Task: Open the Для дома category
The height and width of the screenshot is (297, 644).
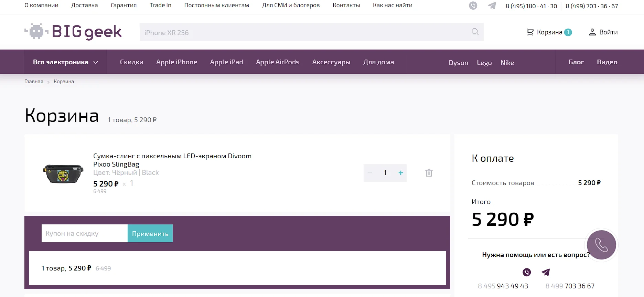Action: tap(378, 62)
